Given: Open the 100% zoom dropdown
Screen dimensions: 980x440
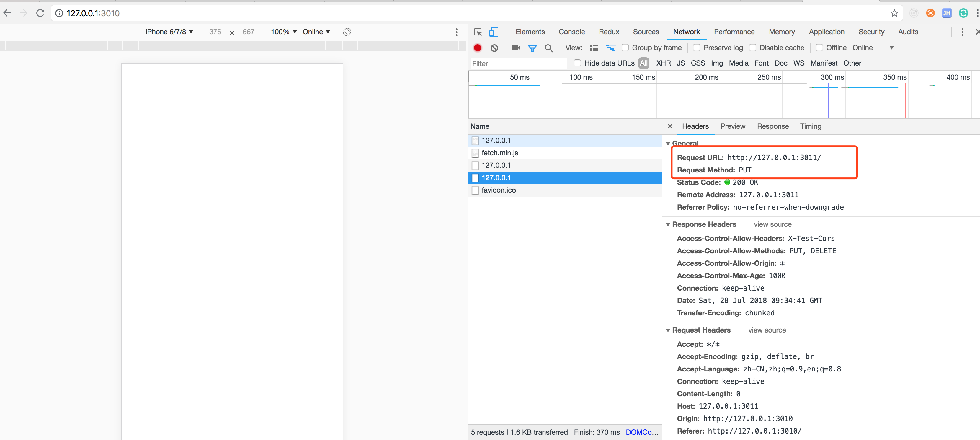Looking at the screenshot, I should point(283,32).
